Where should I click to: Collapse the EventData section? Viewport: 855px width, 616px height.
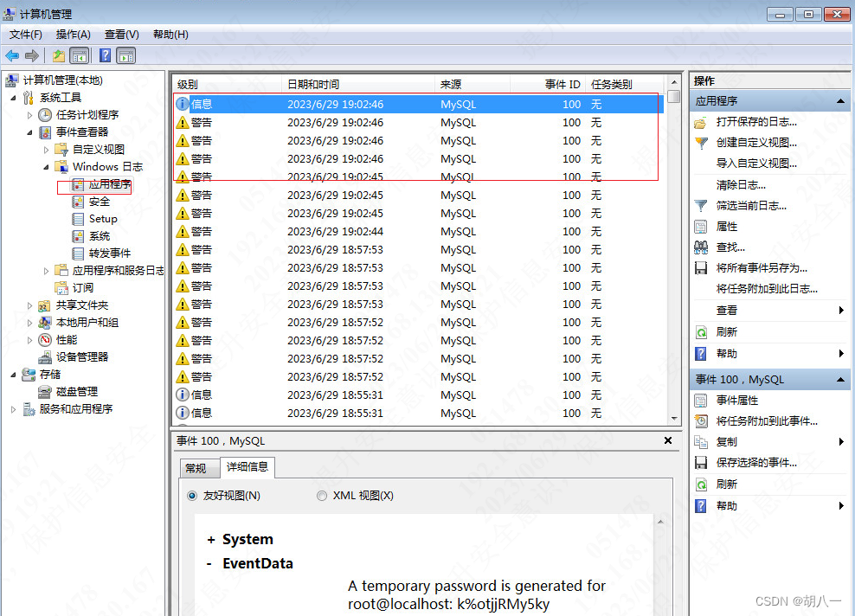click(209, 564)
